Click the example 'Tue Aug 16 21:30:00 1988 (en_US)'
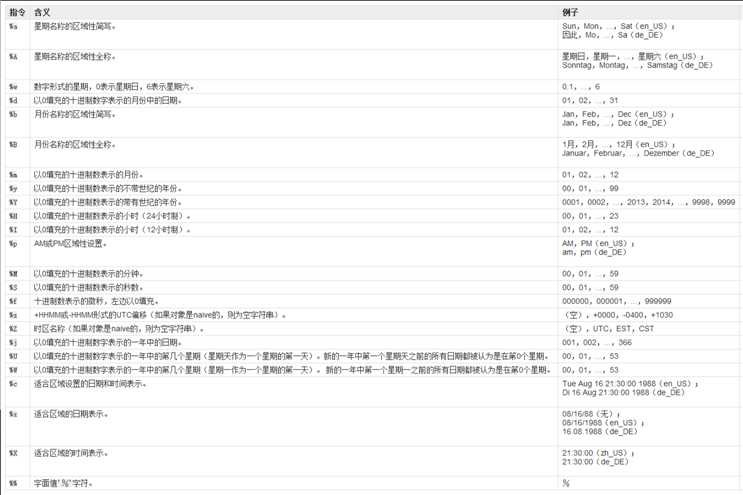 pyautogui.click(x=630, y=384)
